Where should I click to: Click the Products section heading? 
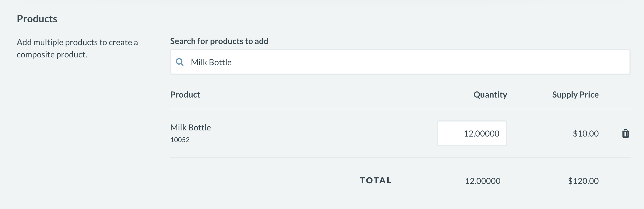(37, 19)
